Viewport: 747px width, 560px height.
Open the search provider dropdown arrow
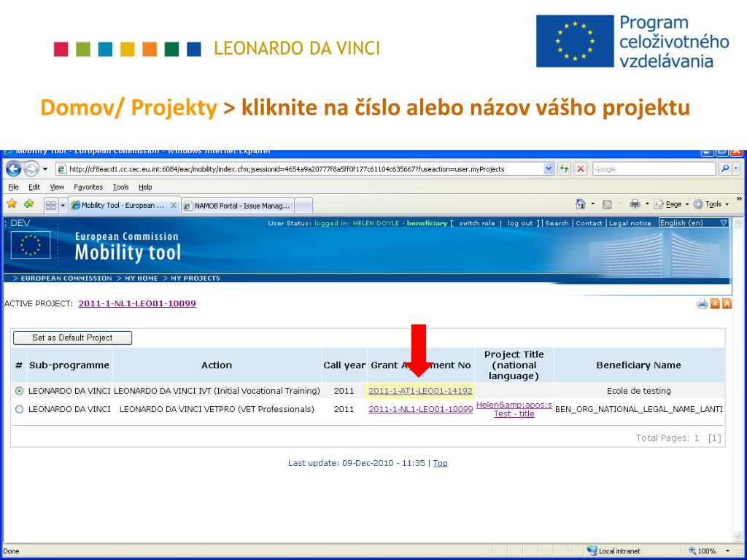[737, 168]
